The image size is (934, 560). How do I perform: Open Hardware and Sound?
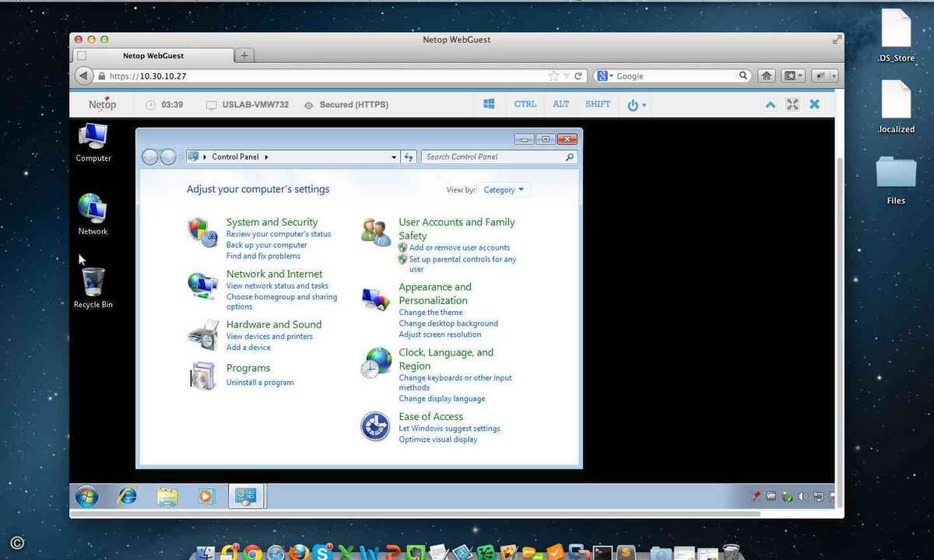274,324
